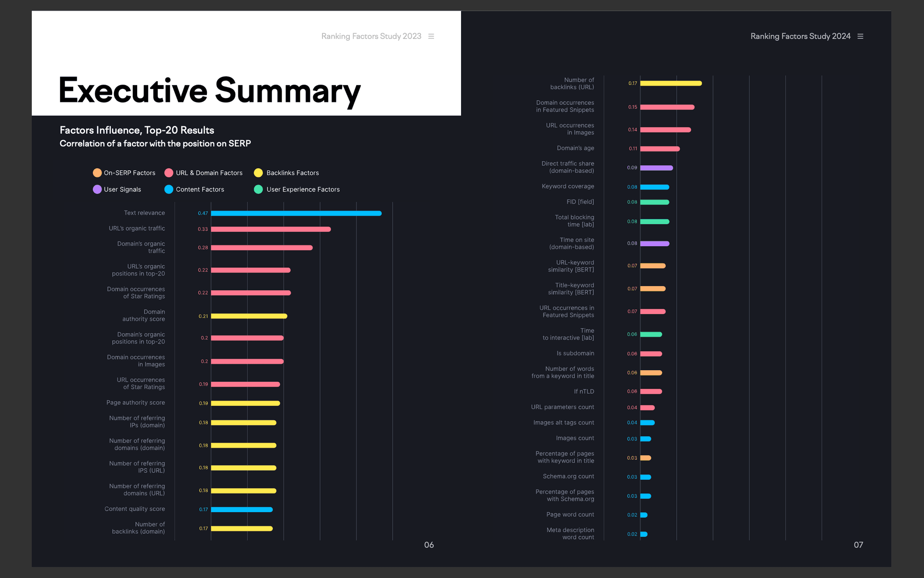Click 'Correlation of a factor with the position on SERP'
This screenshot has height=578, width=924.
click(155, 143)
